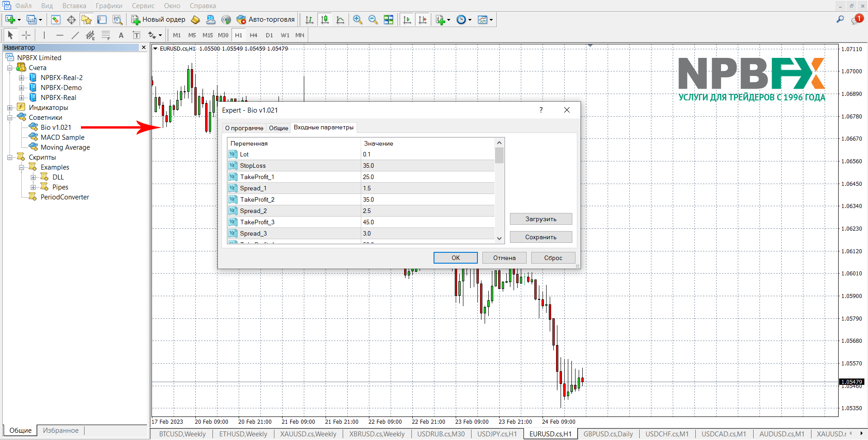
Task: Click the zoom in magnifier icon
Action: (358, 19)
